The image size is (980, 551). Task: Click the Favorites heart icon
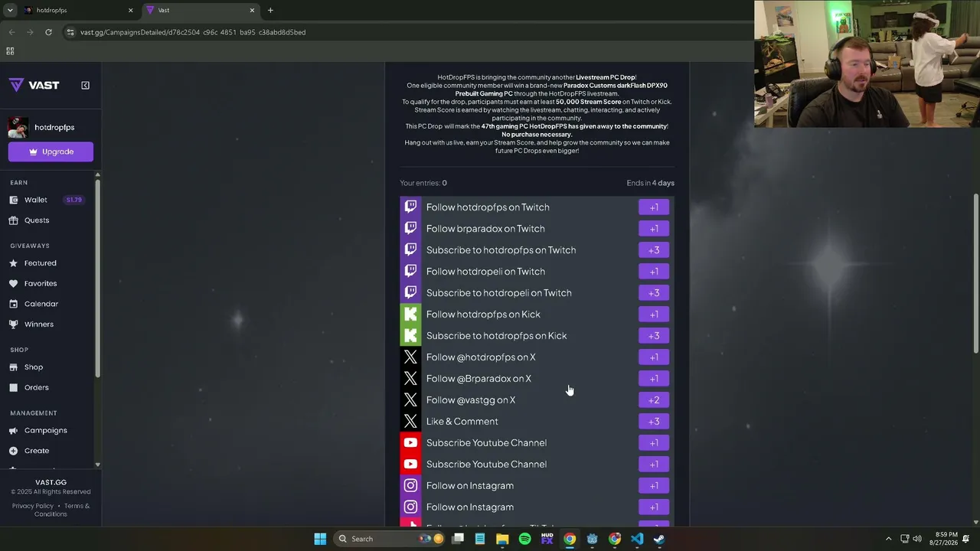coord(13,283)
